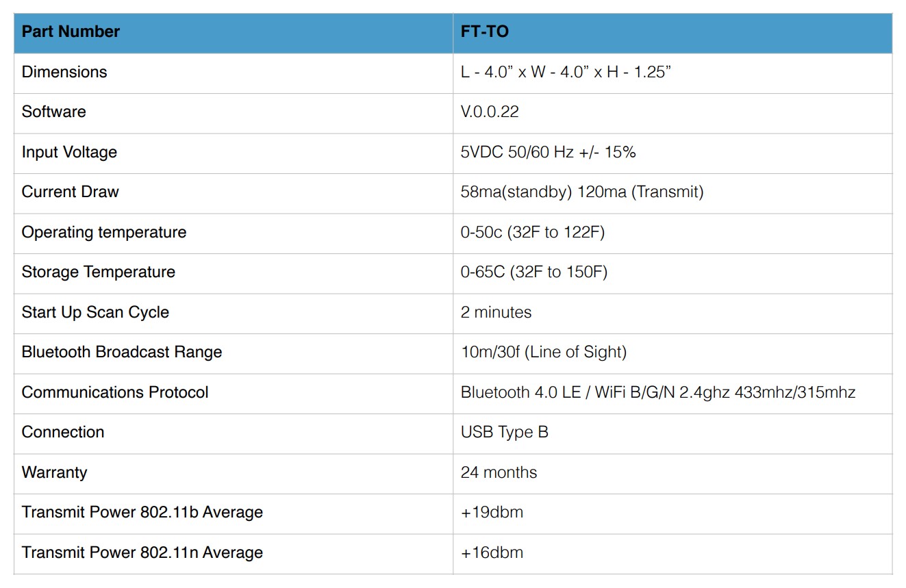The width and height of the screenshot is (906, 588).
Task: Click the Part Number header cell
Action: point(234,33)
